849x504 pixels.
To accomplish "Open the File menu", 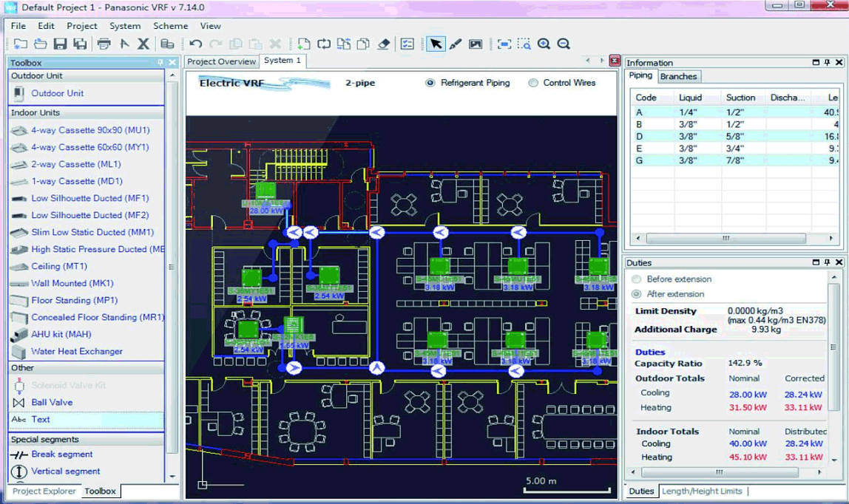I will [18, 26].
